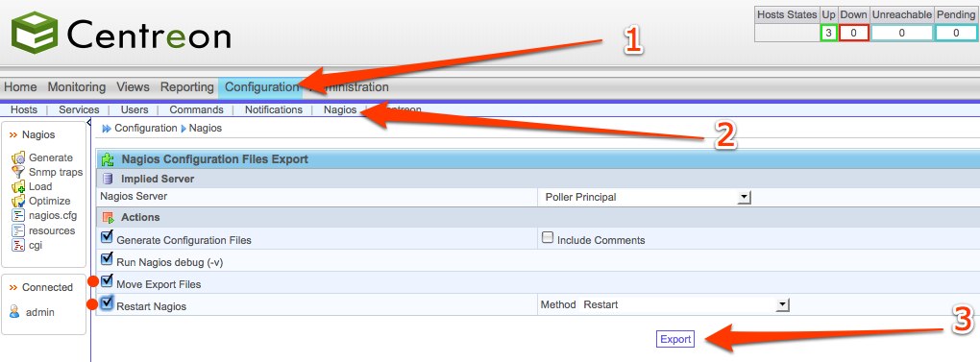Select the Users submenu tab
The width and height of the screenshot is (980, 362).
[x=135, y=109]
